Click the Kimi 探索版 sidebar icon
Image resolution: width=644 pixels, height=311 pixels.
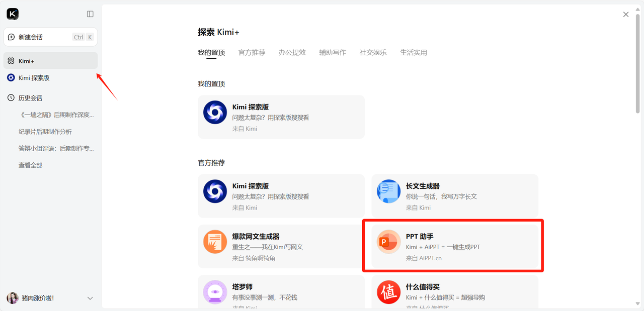click(11, 78)
